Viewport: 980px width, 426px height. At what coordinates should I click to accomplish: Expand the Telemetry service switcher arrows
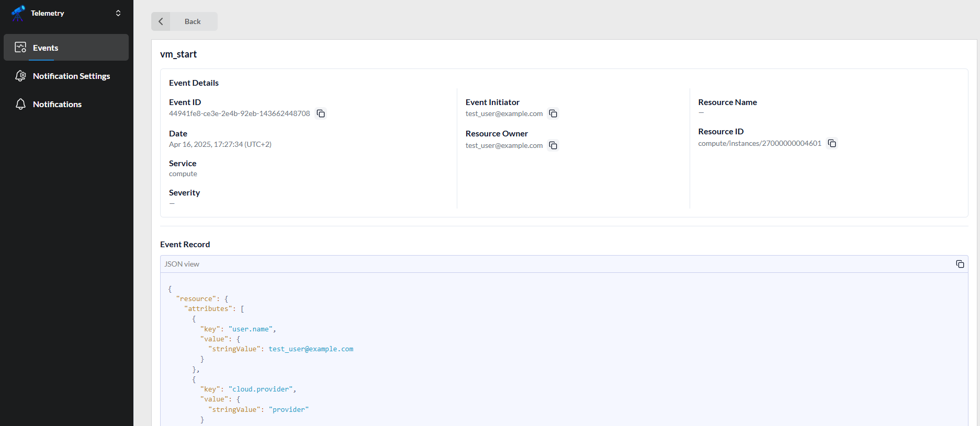(x=118, y=13)
